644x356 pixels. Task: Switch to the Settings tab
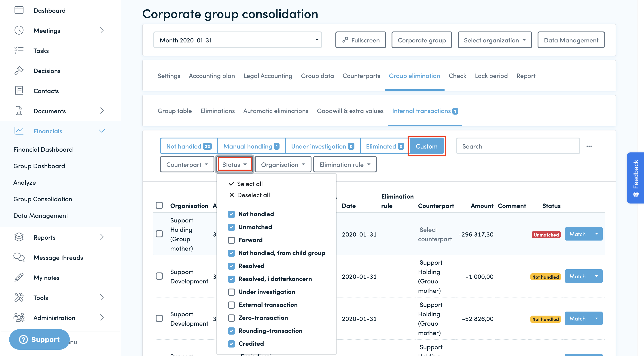169,76
